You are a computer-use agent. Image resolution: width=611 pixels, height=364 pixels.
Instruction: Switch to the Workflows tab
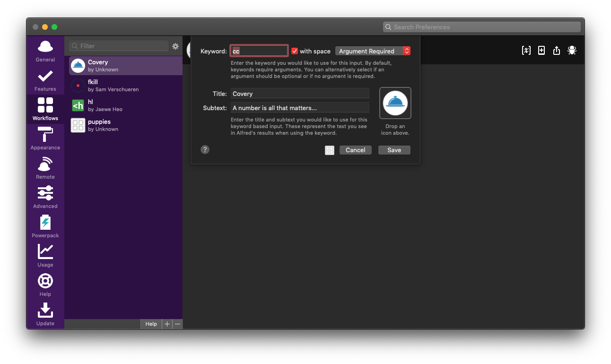click(x=45, y=110)
